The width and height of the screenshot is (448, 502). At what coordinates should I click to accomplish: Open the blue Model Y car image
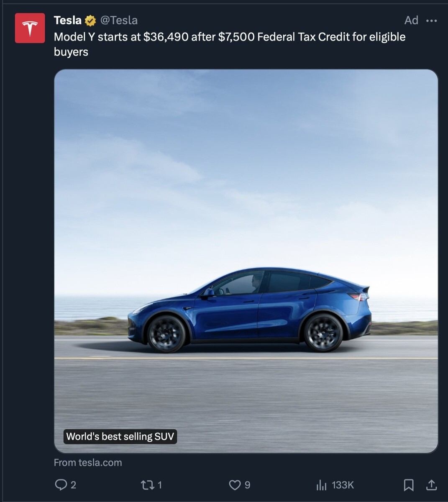pos(246,261)
